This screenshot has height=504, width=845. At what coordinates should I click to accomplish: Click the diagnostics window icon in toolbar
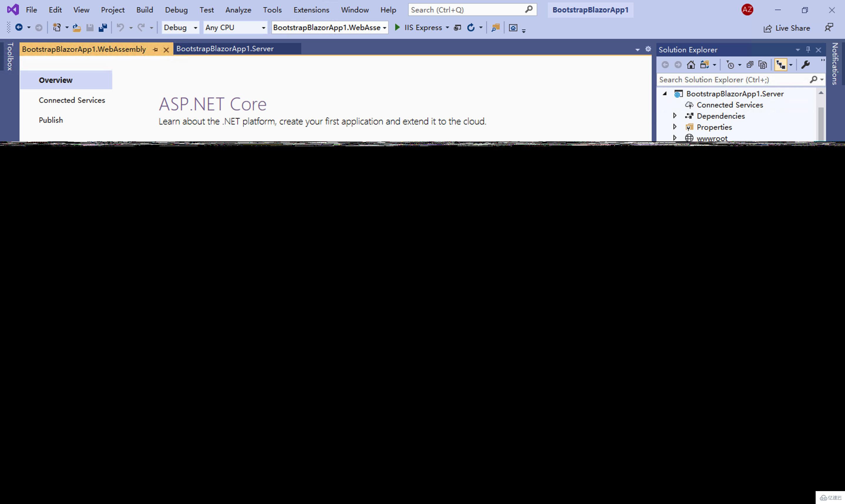click(x=513, y=28)
